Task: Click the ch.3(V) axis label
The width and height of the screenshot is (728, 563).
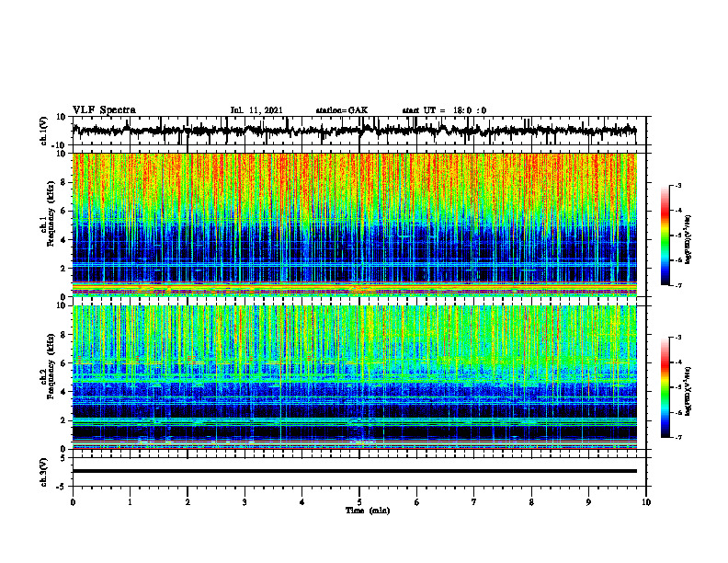Action: pos(44,472)
